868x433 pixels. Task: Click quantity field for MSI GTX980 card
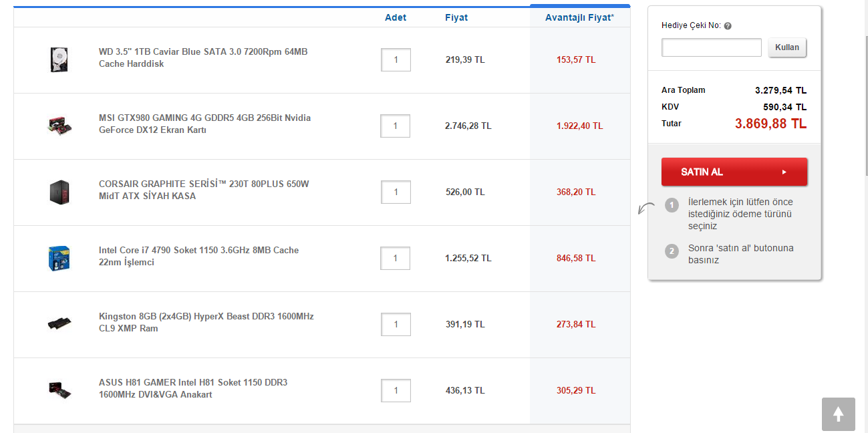396,126
